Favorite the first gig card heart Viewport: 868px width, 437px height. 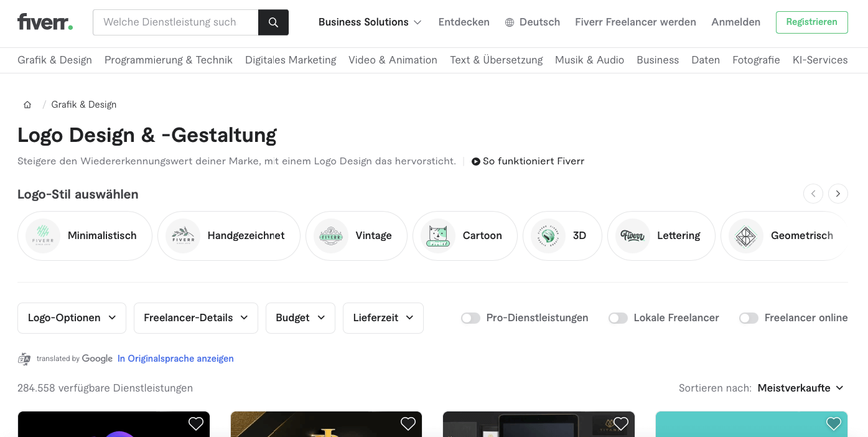[x=196, y=424]
